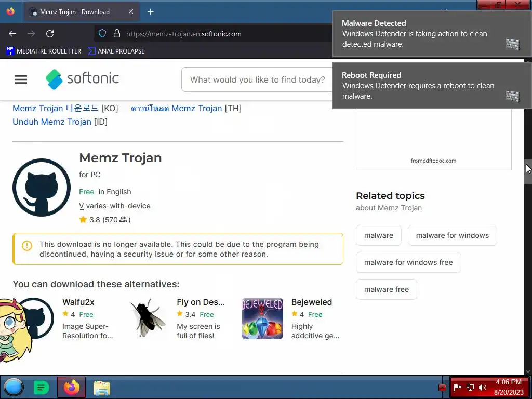The width and height of the screenshot is (532, 399).
Task: Select the malware for windows tag
Action: [x=453, y=235]
